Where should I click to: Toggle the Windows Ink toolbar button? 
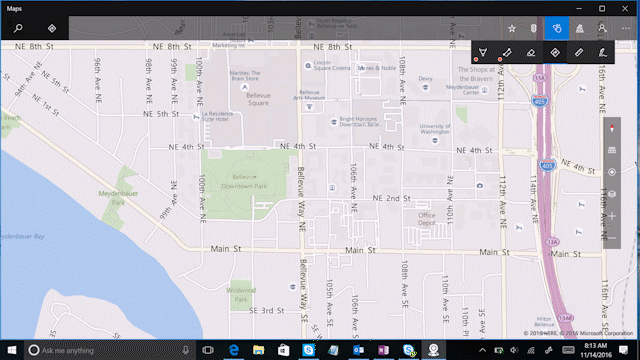point(557,28)
